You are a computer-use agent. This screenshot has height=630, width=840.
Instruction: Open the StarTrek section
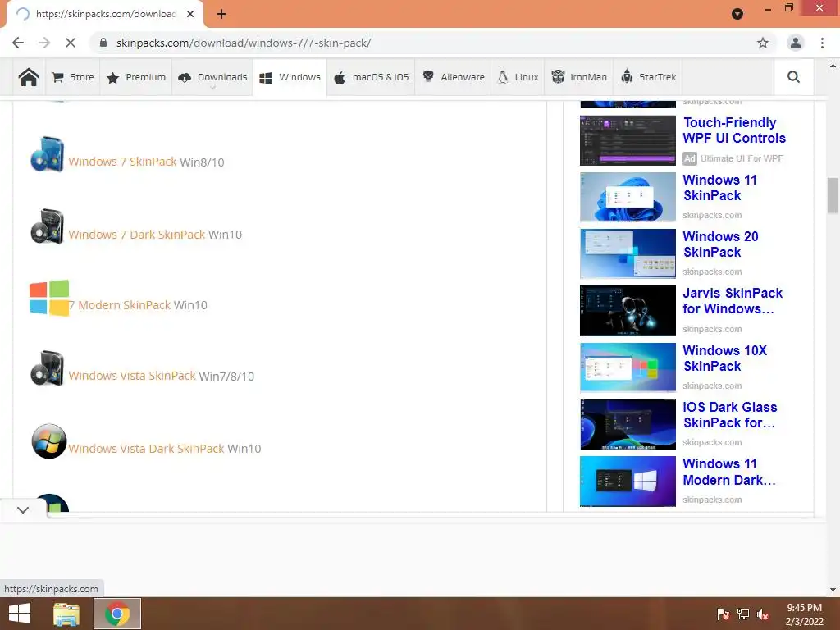[649, 77]
